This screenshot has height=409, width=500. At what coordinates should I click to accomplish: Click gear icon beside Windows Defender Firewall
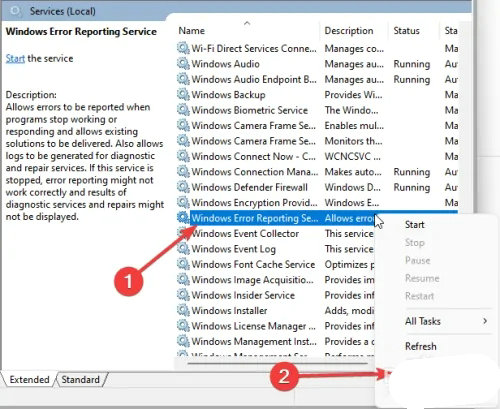coord(183,187)
